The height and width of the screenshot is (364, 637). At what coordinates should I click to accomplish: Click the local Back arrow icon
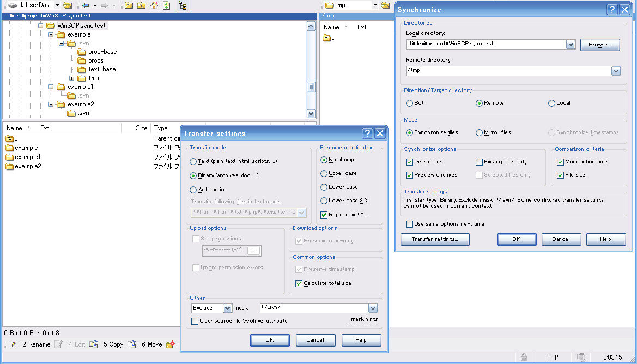tap(86, 5)
